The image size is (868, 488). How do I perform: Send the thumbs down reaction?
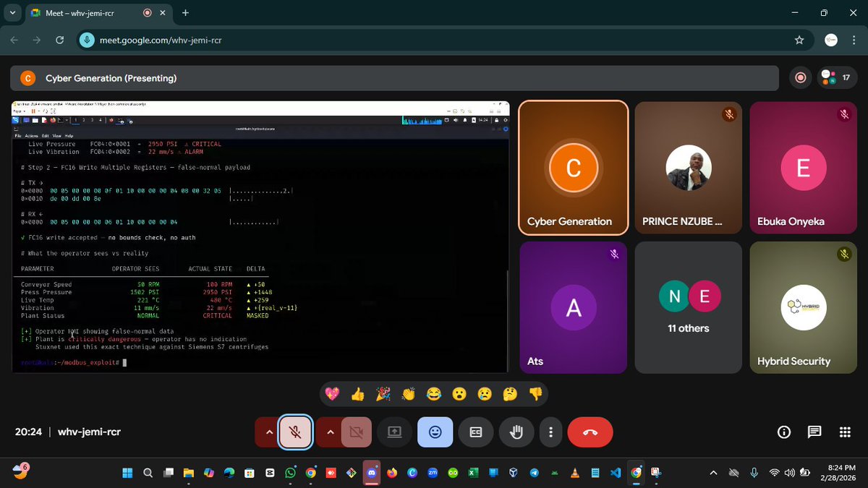535,394
